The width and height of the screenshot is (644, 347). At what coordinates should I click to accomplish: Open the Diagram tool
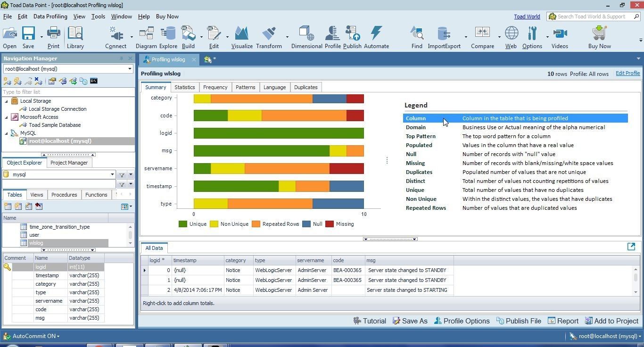(x=146, y=37)
